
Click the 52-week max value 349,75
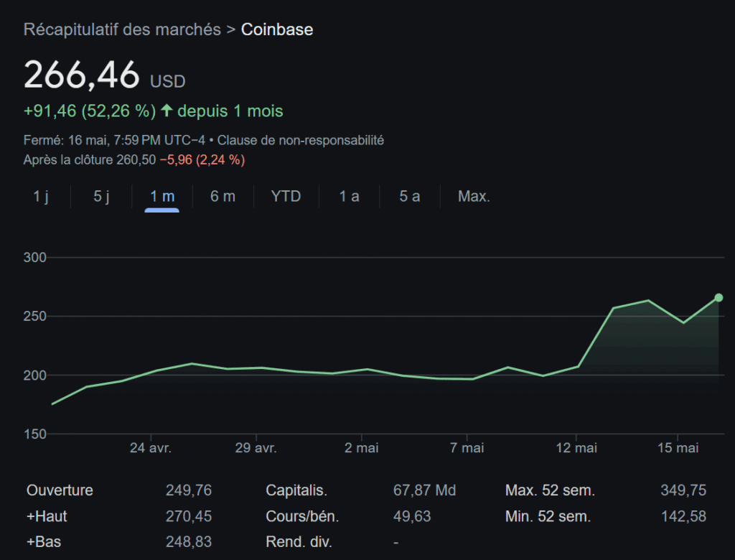click(x=683, y=490)
